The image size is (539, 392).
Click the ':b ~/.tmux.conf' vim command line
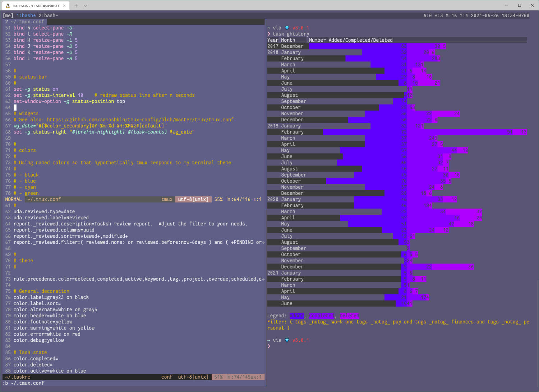pyautogui.click(x=23, y=383)
